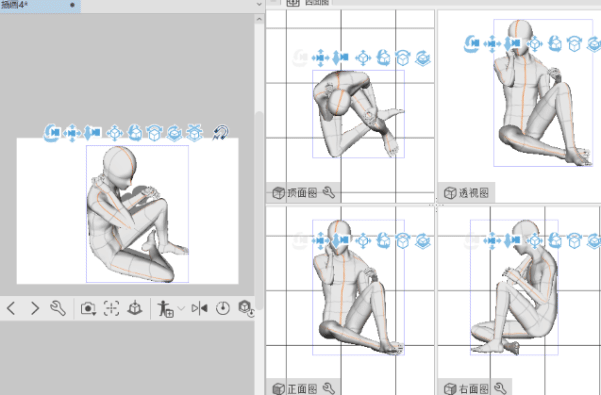Expand the pose registration dropdown arrow
The height and width of the screenshot is (395, 601).
coord(181,308)
